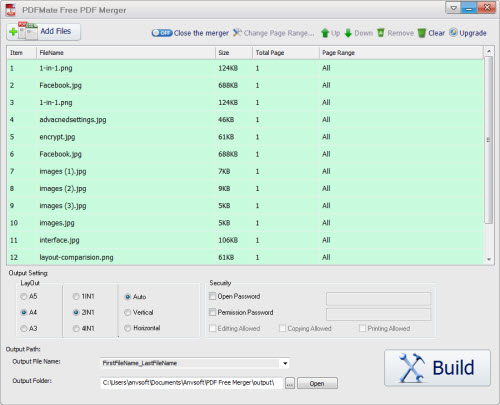Select row 7 images (1).jpg
This screenshot has width=500, height=405.
(245, 171)
